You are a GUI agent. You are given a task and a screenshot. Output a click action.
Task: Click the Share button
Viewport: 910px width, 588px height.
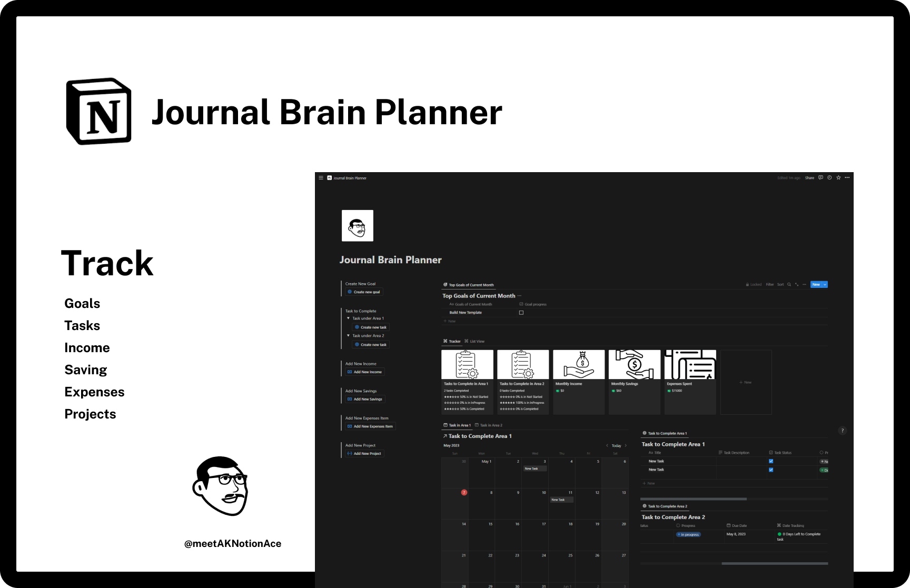[x=810, y=177]
